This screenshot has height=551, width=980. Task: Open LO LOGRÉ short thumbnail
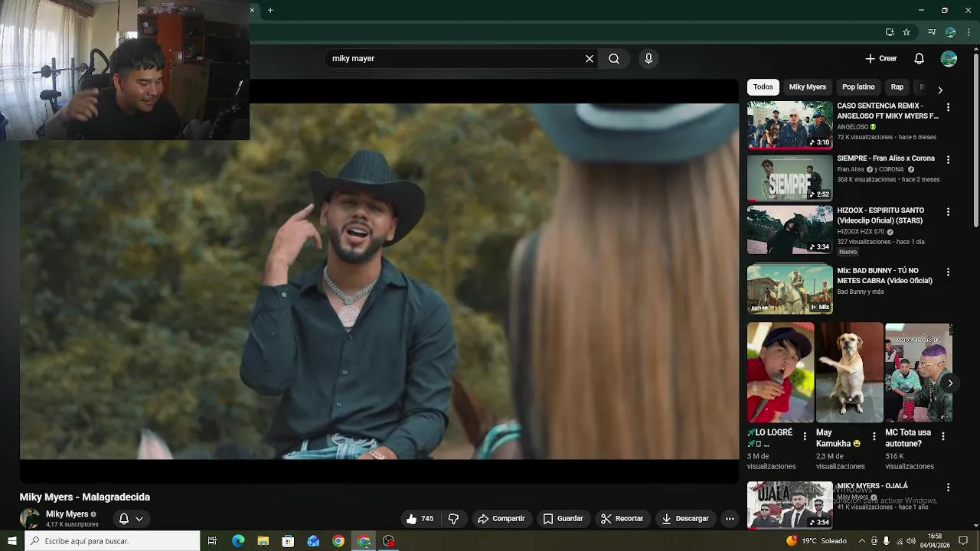click(x=780, y=373)
